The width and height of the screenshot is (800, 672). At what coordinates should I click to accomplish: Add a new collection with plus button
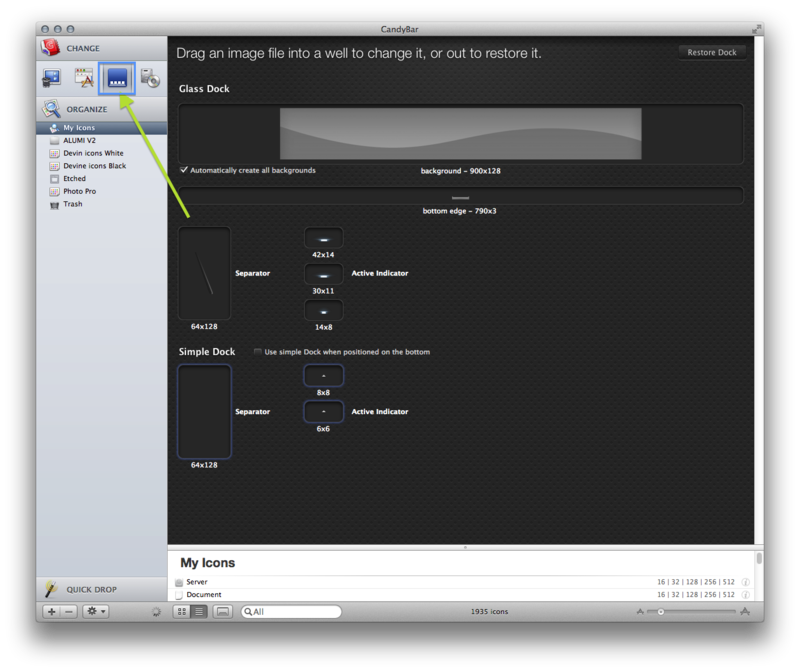51,611
